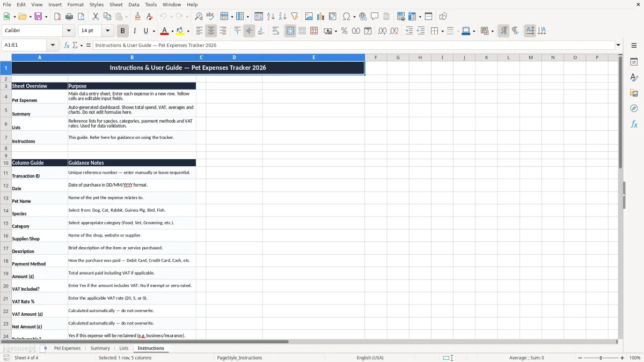Run the spelling check

point(210,17)
